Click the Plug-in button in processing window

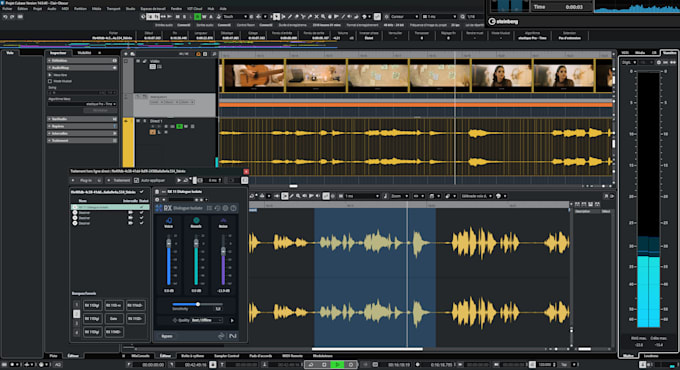click(x=86, y=180)
